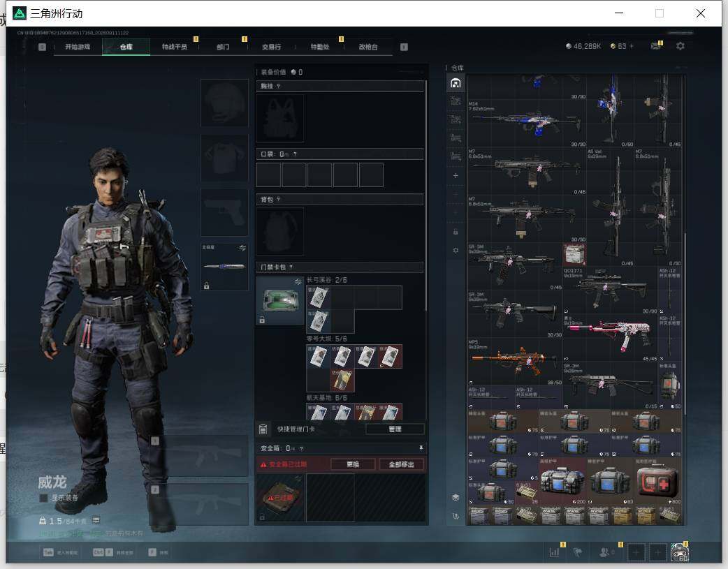Select the 仓库 tab
Image resolution: width=728 pixels, height=569 pixels.
tap(126, 47)
